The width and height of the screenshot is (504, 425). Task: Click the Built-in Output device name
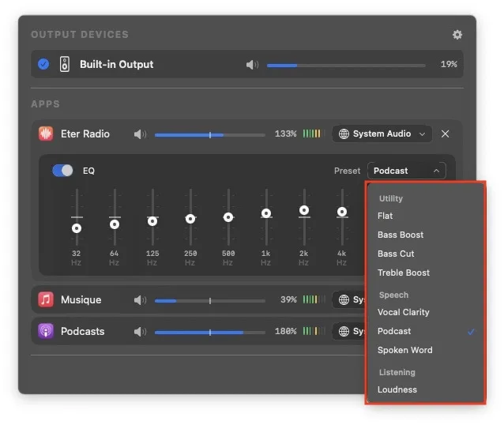pyautogui.click(x=117, y=64)
